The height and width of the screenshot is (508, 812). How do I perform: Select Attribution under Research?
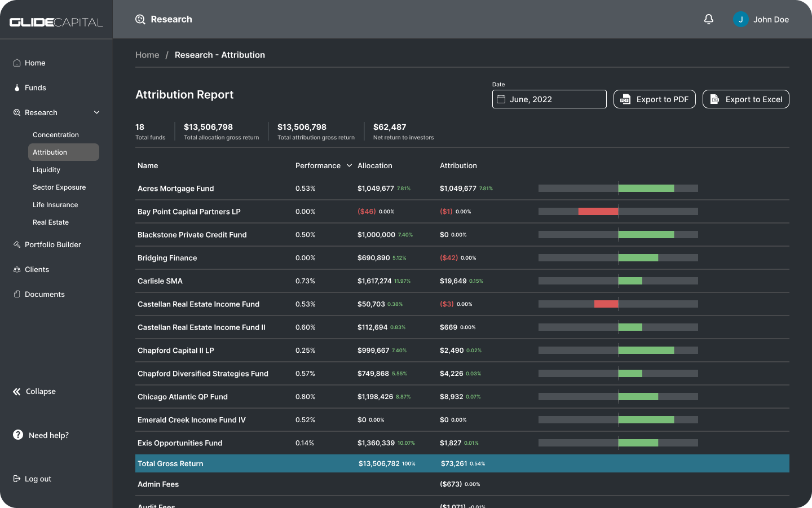pos(64,152)
